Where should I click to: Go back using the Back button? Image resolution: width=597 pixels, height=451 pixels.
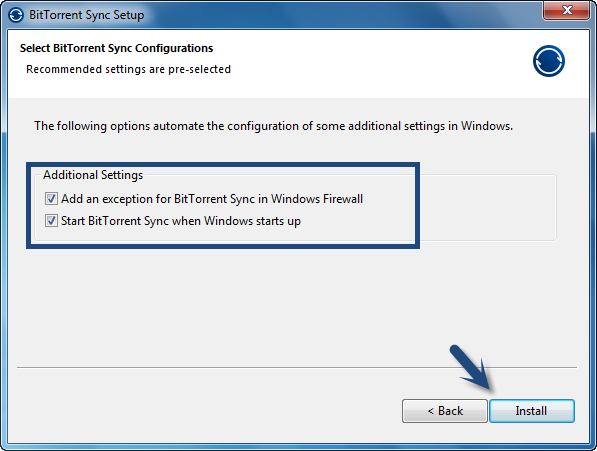coord(445,411)
